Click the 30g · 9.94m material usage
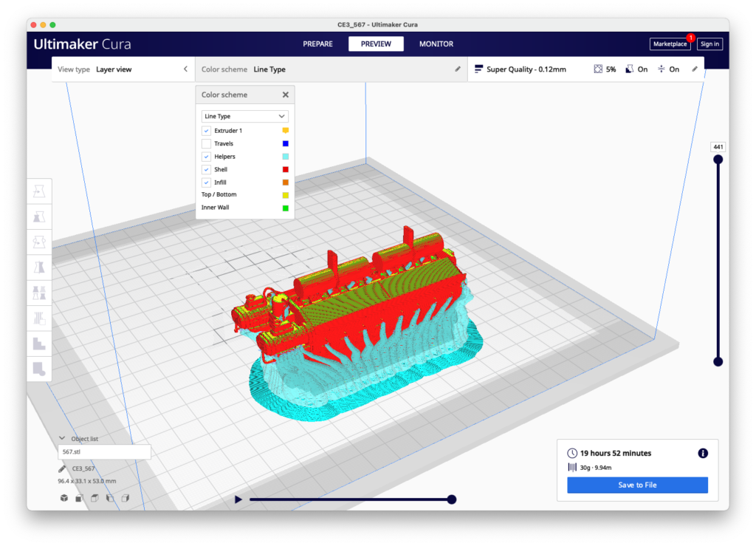Image resolution: width=756 pixels, height=546 pixels. [596, 468]
